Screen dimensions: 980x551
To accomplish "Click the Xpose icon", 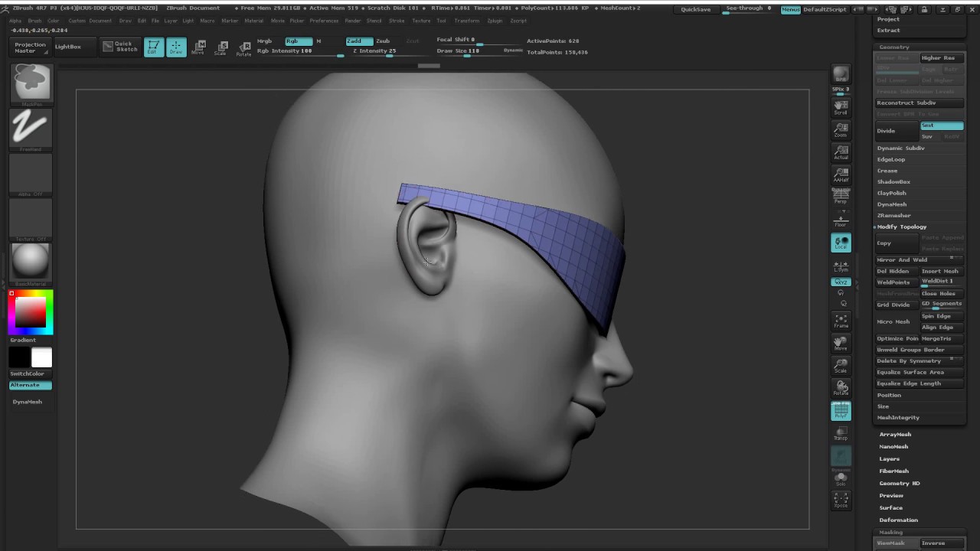I will click(x=841, y=500).
